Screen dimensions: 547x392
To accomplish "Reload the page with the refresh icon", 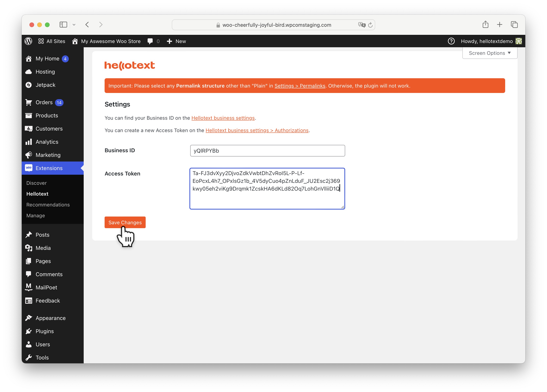I will point(370,25).
